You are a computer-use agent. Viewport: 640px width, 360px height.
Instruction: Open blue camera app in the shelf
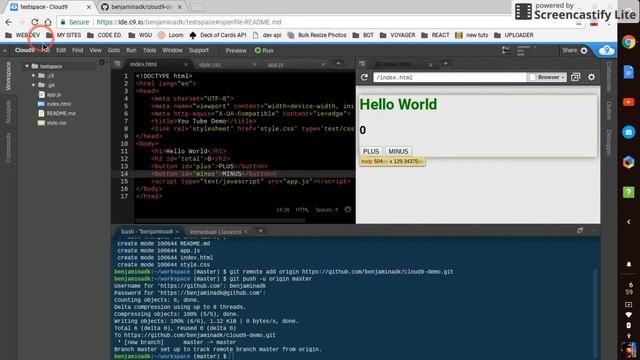(629, 132)
